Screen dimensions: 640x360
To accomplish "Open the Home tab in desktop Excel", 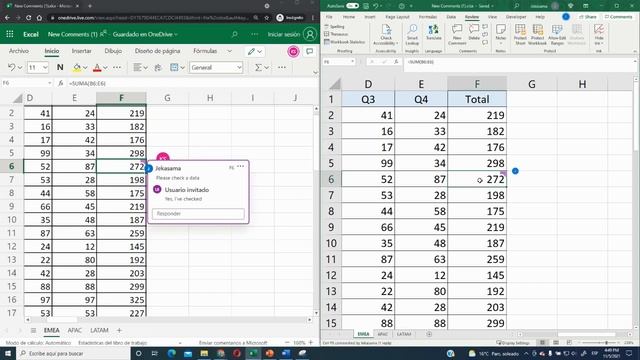I will [x=349, y=17].
